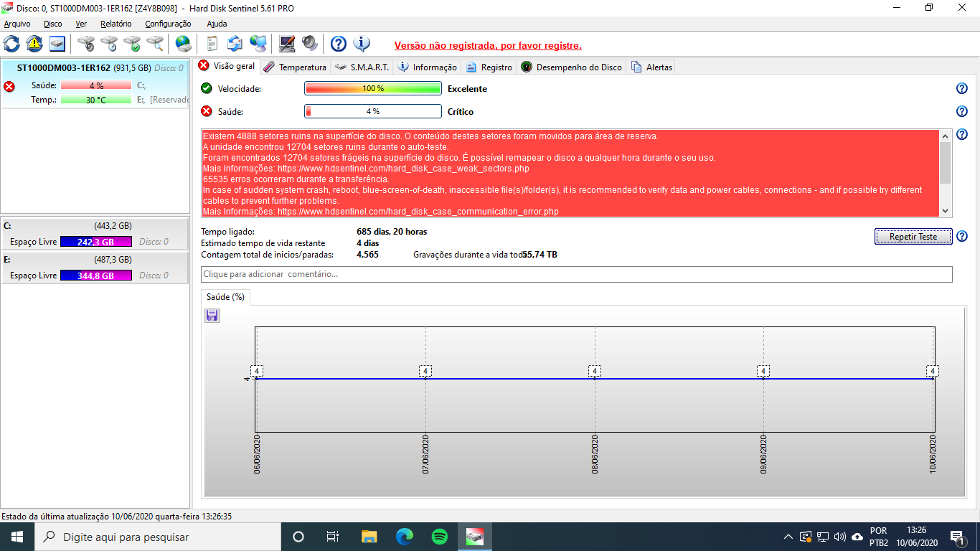Select the Saúde (%) chart tab
Image resolution: width=980 pixels, height=551 pixels.
tap(225, 296)
